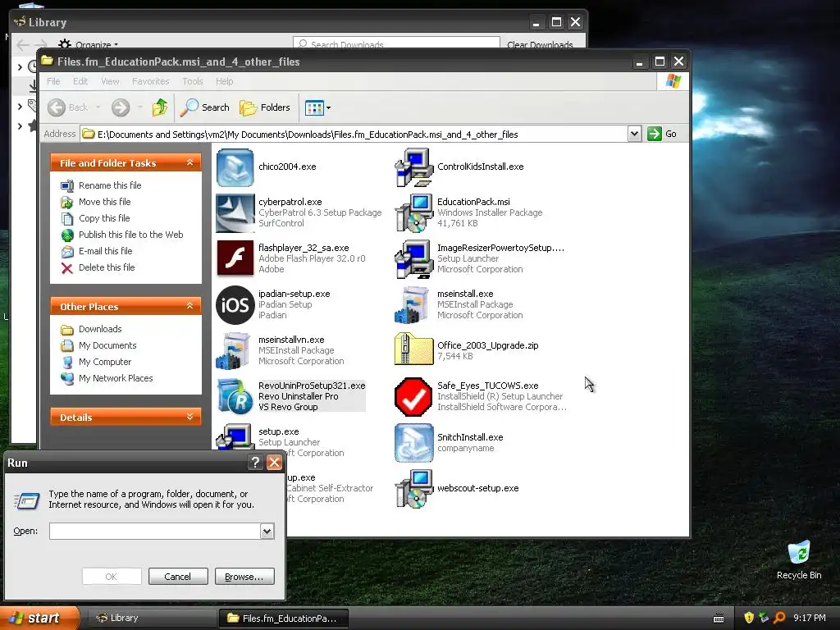Click the Go button next to address bar
The width and height of the screenshot is (840, 630).
coord(662,134)
